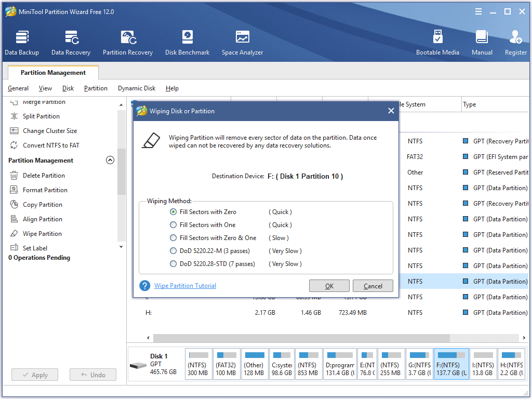This screenshot has width=532, height=399.
Task: Select G:(NTFS) 3.7 GB partition block
Action: pyautogui.click(x=419, y=364)
